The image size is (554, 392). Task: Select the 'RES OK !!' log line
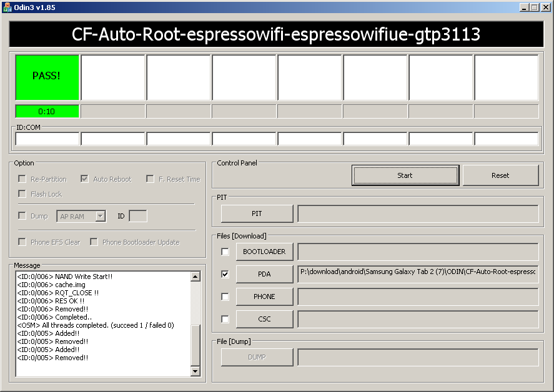point(51,301)
